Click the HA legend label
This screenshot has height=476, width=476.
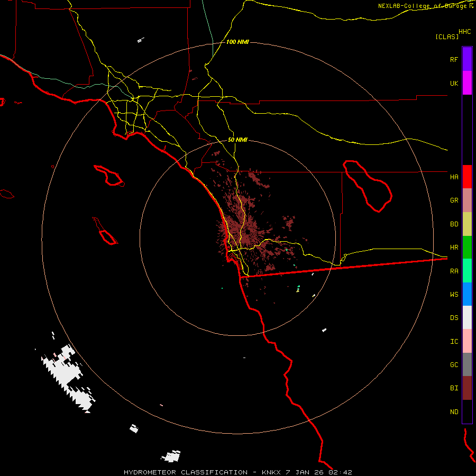[454, 177]
